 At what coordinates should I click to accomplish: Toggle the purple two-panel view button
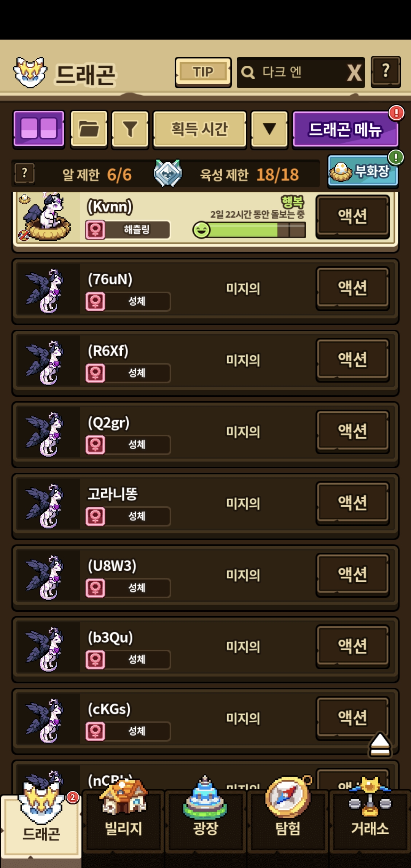(39, 129)
